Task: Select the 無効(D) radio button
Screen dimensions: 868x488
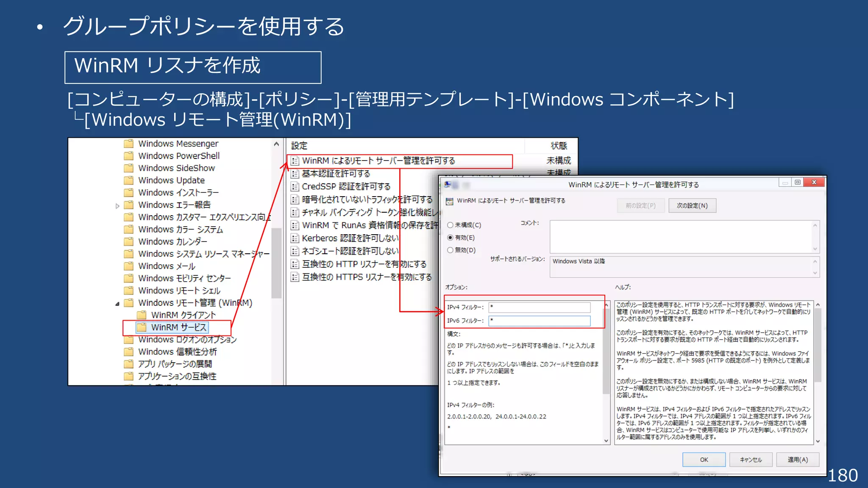Action: 450,250
